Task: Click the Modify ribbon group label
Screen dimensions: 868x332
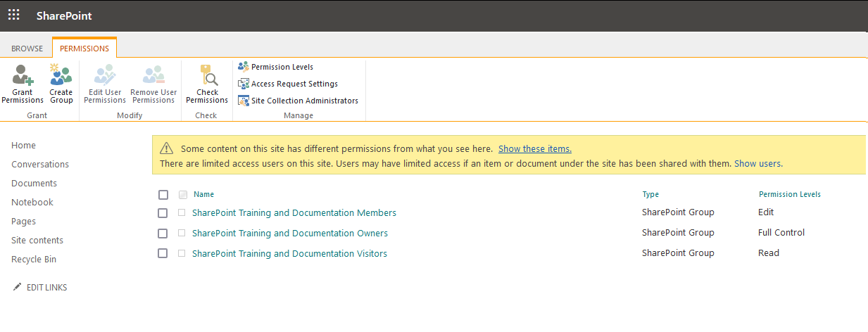Action: (x=130, y=115)
